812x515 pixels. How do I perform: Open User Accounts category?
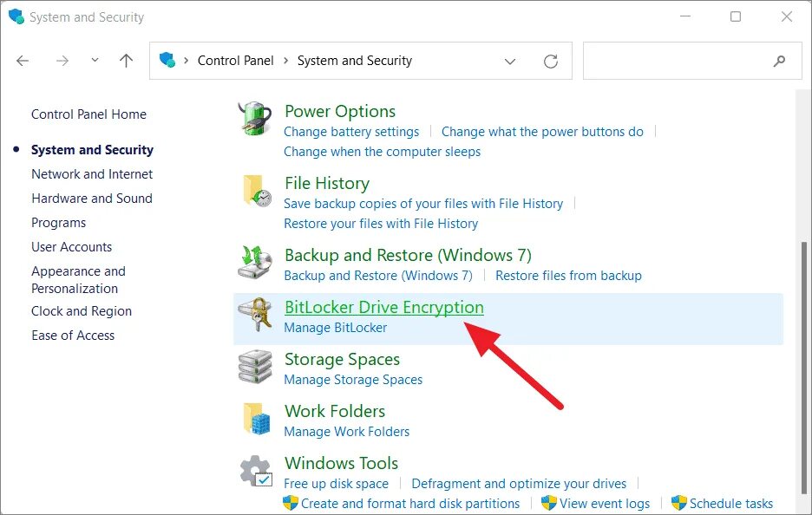click(x=71, y=247)
